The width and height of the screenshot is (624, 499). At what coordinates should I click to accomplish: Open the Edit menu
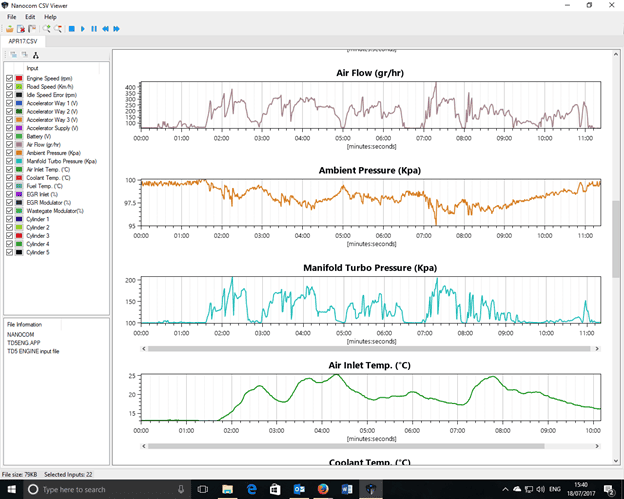point(30,17)
